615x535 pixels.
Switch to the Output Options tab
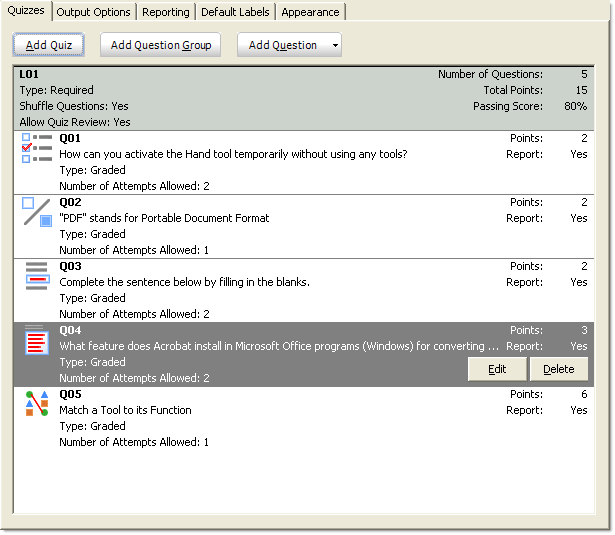click(x=93, y=12)
